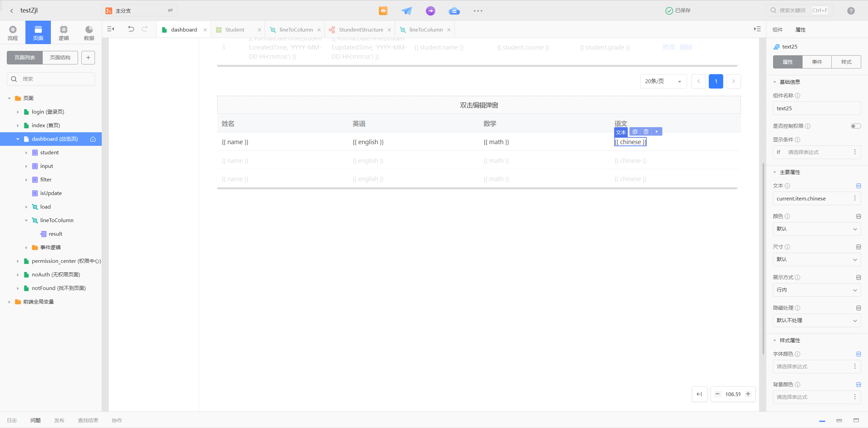Open the 逻辑 section
The width and height of the screenshot is (868, 428).
63,33
